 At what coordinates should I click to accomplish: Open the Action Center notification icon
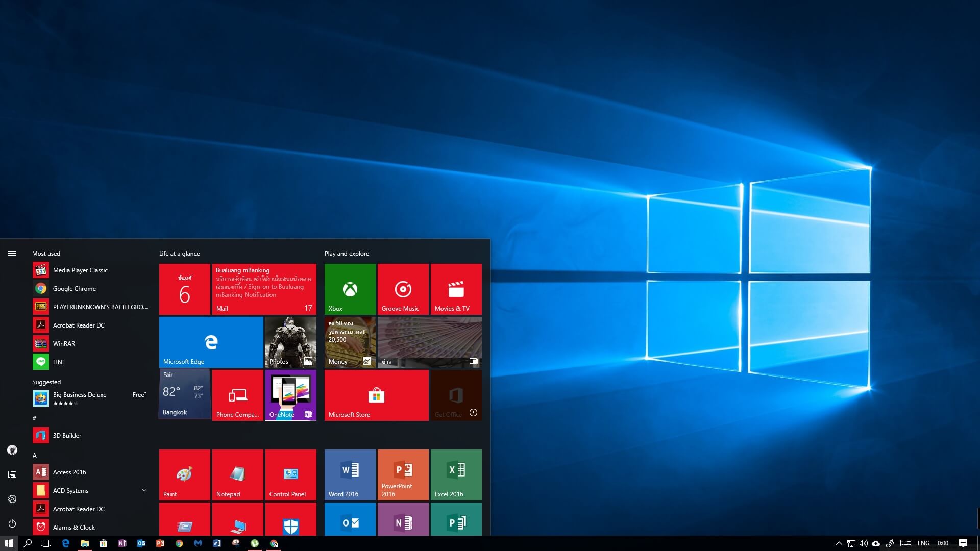(x=963, y=543)
